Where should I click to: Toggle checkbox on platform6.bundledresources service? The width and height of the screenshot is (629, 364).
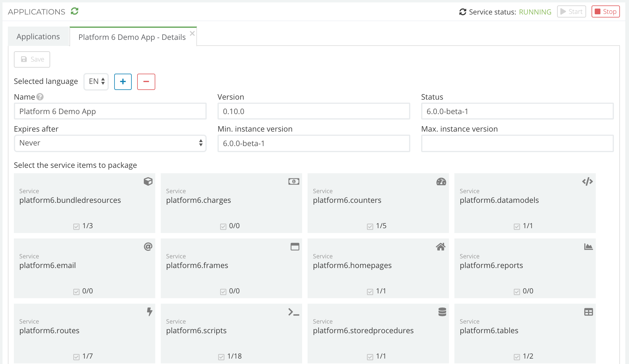(77, 225)
